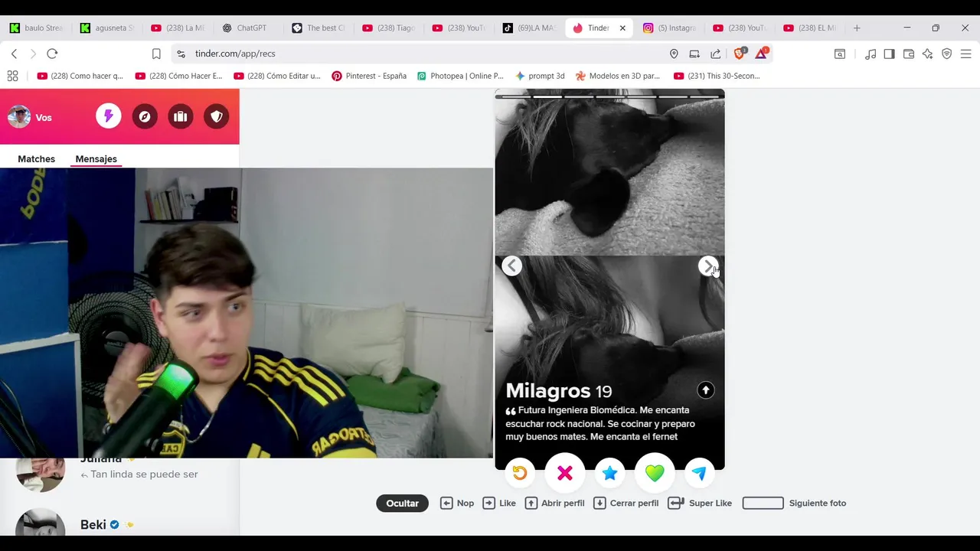Open Brave Shields lion icon

coord(740,53)
